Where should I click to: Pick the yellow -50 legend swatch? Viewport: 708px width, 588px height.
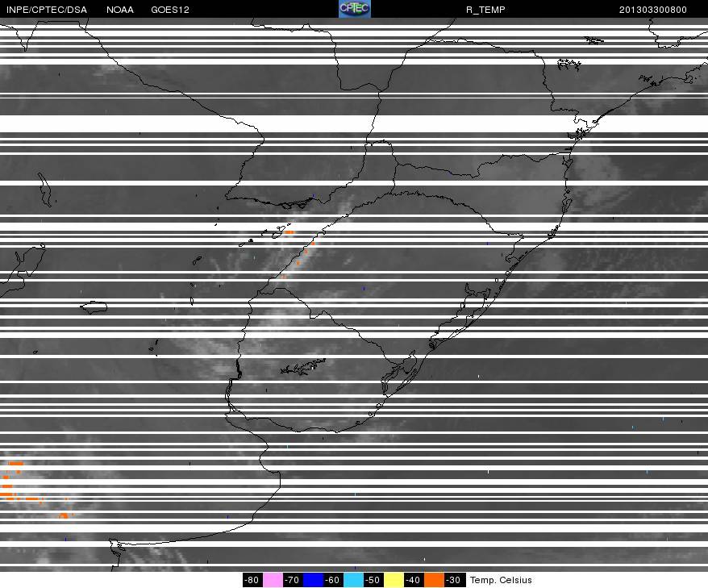[394, 580]
